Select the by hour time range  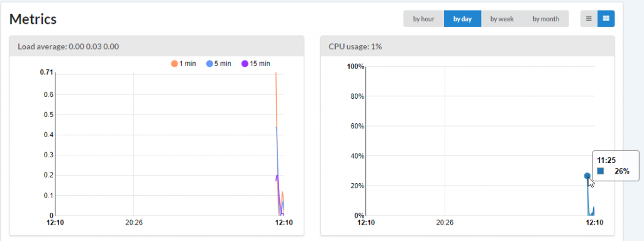[423, 19]
